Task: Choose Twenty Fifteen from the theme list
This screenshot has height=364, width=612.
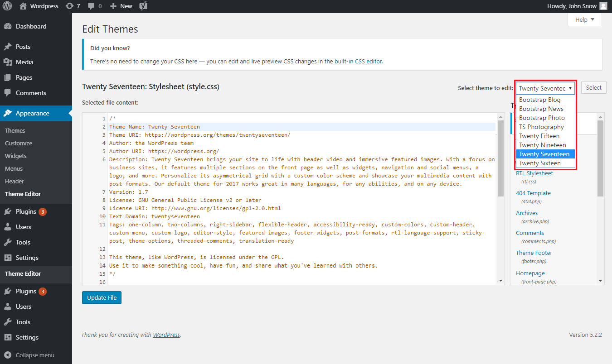Action: 545,136
